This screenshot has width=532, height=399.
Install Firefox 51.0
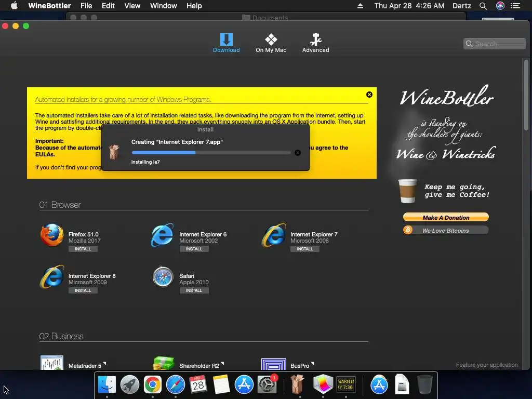[x=83, y=249]
